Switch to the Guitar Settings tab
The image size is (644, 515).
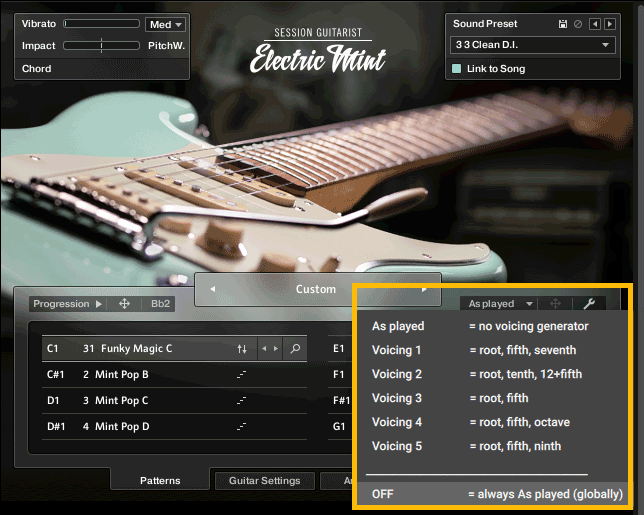click(x=264, y=481)
